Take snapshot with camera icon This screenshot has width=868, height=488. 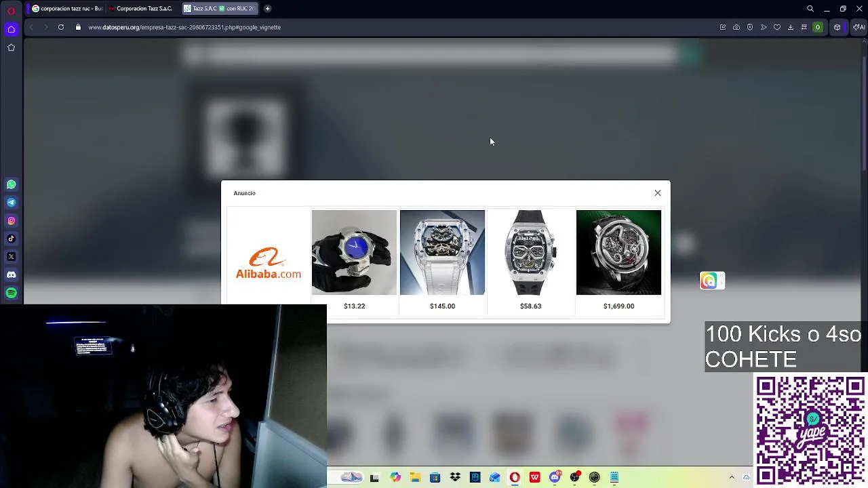tap(736, 27)
